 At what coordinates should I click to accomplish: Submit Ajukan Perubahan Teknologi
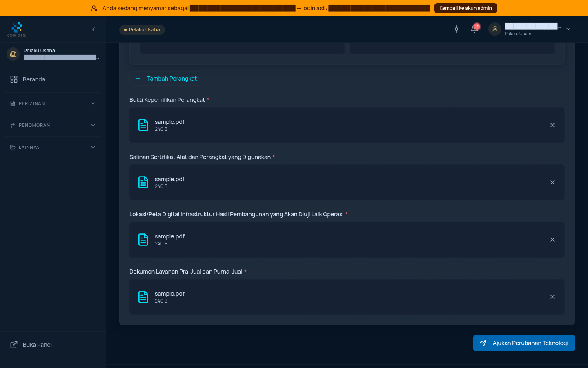pos(524,343)
